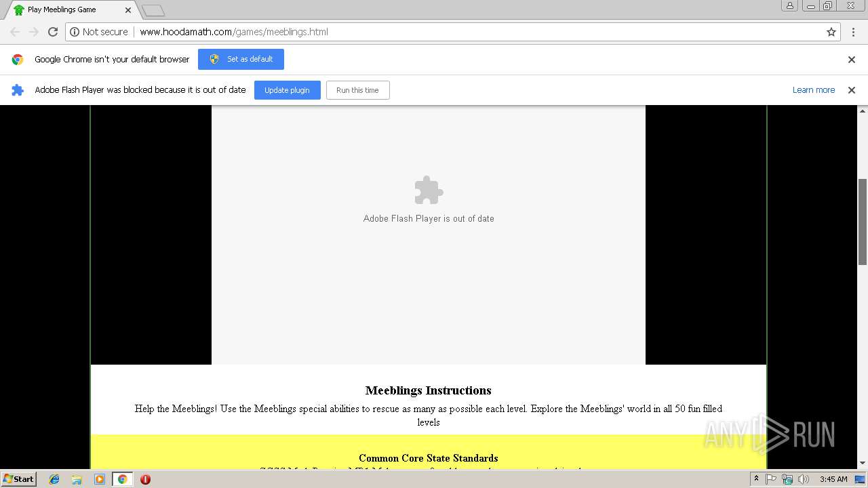Image resolution: width=868 pixels, height=488 pixels.
Task: Open the Windows Start menu
Action: pos(18,479)
